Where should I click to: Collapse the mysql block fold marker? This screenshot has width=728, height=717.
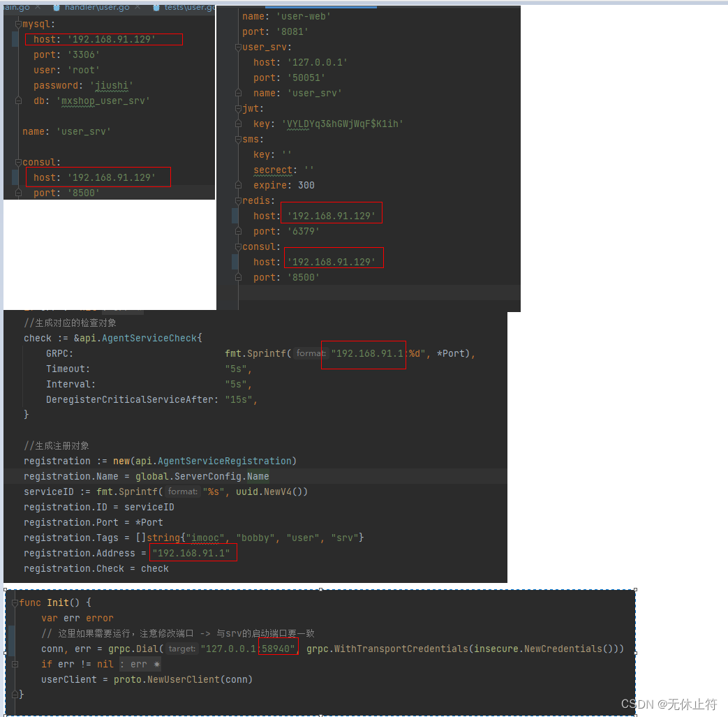point(18,24)
